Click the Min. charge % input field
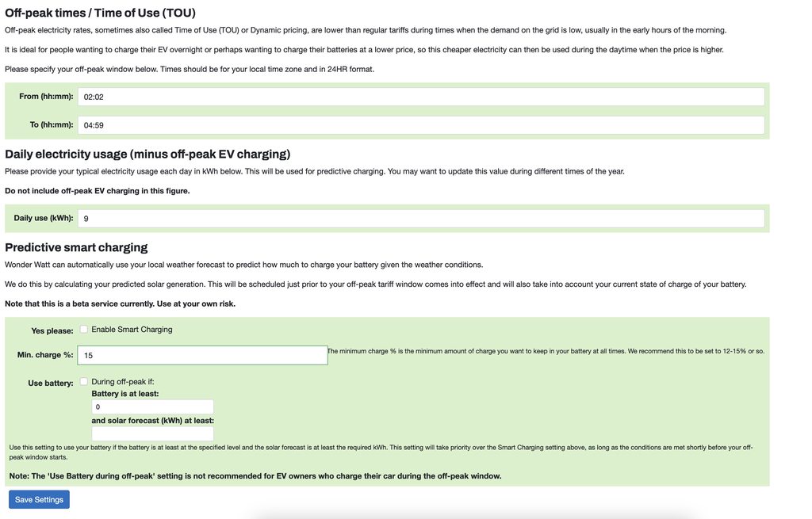Image resolution: width=812 pixels, height=519 pixels. tap(202, 356)
